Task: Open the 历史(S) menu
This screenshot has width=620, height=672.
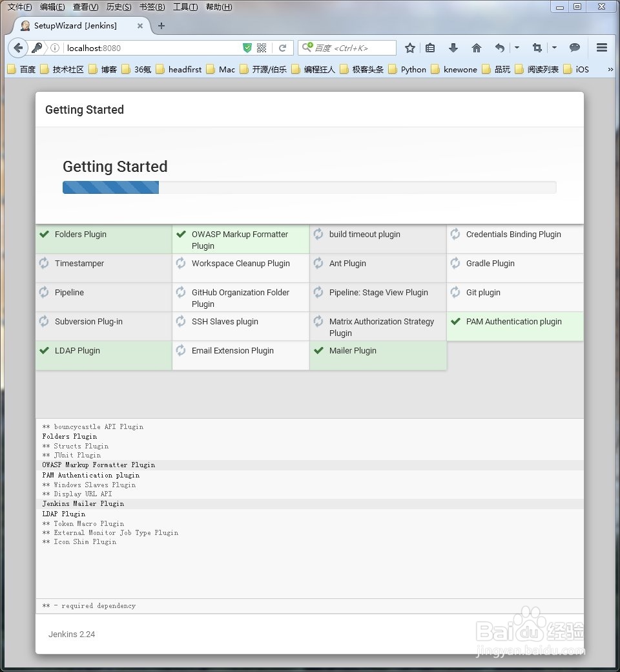Action: 119,7
